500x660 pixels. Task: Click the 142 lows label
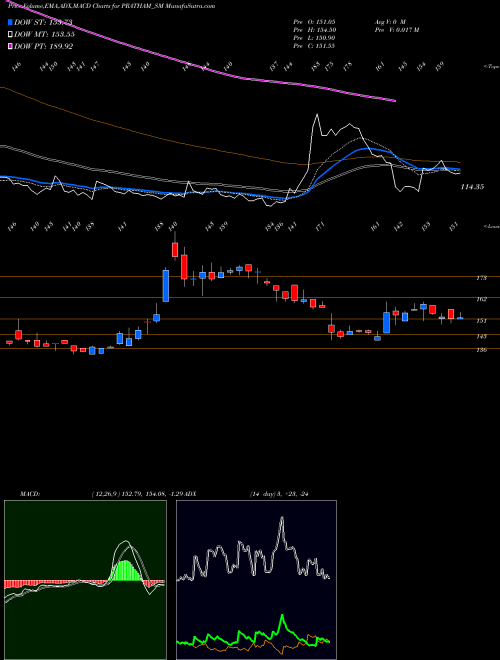pos(398,226)
